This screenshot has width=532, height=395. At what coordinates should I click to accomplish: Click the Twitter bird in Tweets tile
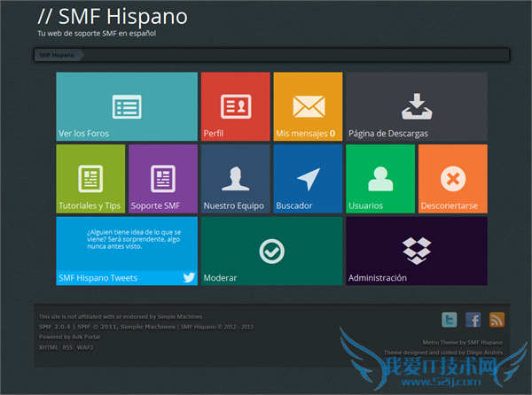[189, 277]
